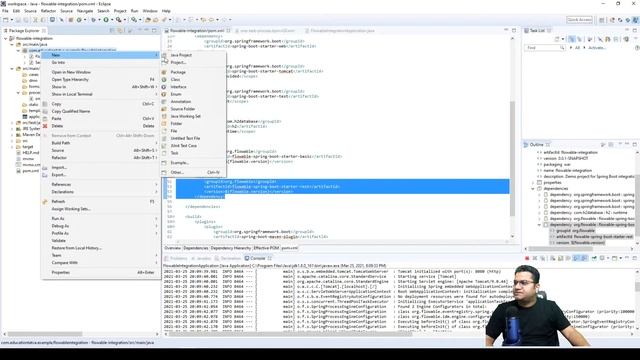The width and height of the screenshot is (640, 360).
Task: Switch to Dependency Hierarchy tab
Action: coord(231,248)
